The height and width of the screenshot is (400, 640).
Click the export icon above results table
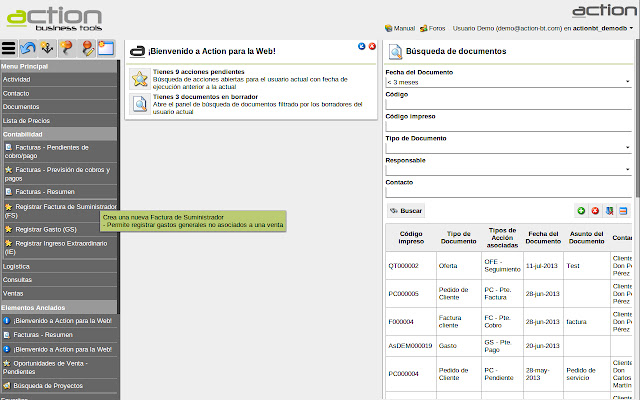[x=609, y=211]
